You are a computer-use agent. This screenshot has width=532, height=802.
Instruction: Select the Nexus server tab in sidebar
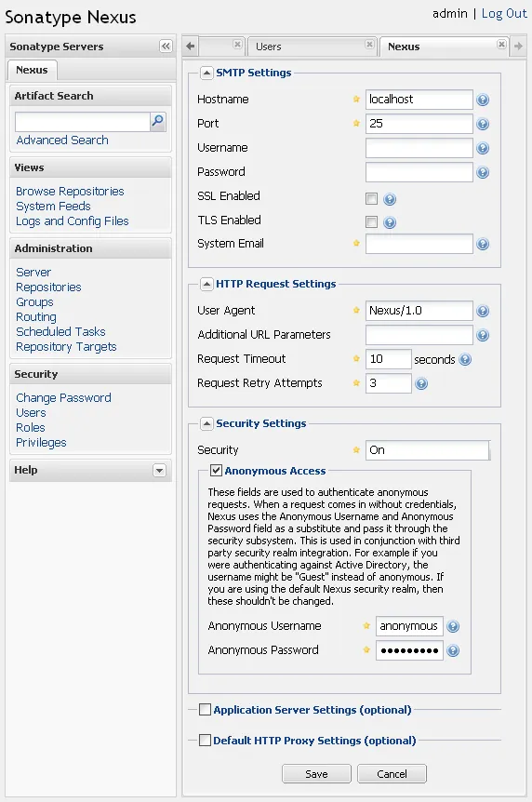pyautogui.click(x=32, y=70)
